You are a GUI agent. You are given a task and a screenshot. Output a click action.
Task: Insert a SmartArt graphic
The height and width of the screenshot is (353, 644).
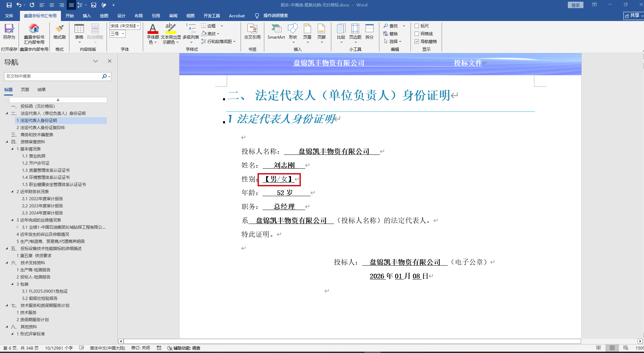pyautogui.click(x=276, y=32)
